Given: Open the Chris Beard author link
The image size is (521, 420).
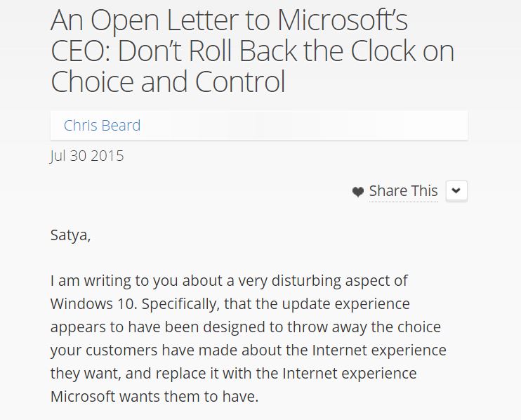Looking at the screenshot, I should [x=102, y=126].
